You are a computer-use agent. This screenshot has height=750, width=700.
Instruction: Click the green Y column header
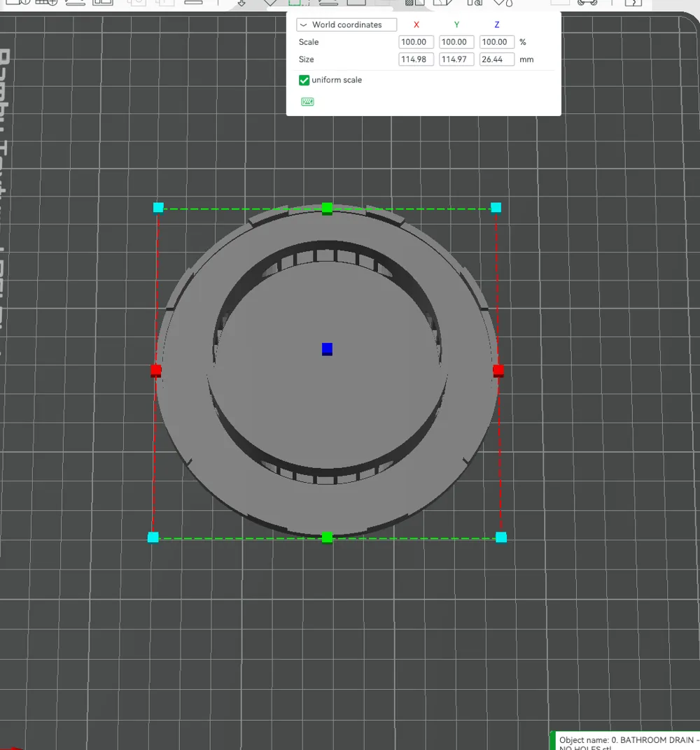[456, 24]
